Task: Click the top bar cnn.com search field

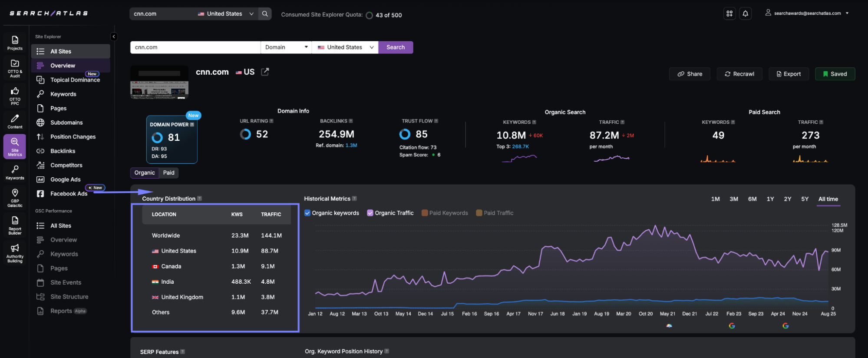Action: coord(163,14)
